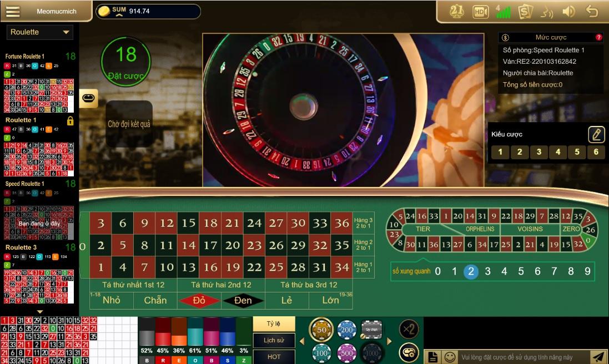This screenshot has height=364, width=609.
Task: Select the blue 200 chip
Action: (x=346, y=330)
